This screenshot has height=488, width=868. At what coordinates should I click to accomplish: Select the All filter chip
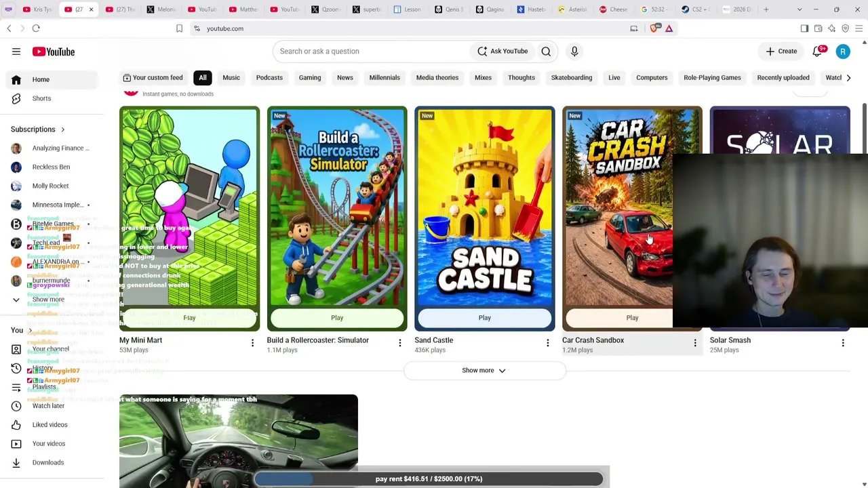(x=203, y=78)
